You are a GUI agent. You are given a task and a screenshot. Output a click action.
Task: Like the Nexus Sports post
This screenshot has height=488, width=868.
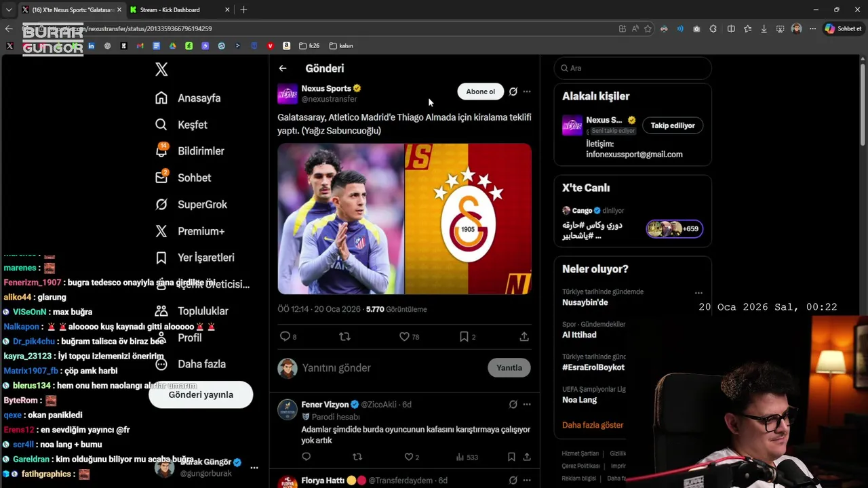[409, 336]
